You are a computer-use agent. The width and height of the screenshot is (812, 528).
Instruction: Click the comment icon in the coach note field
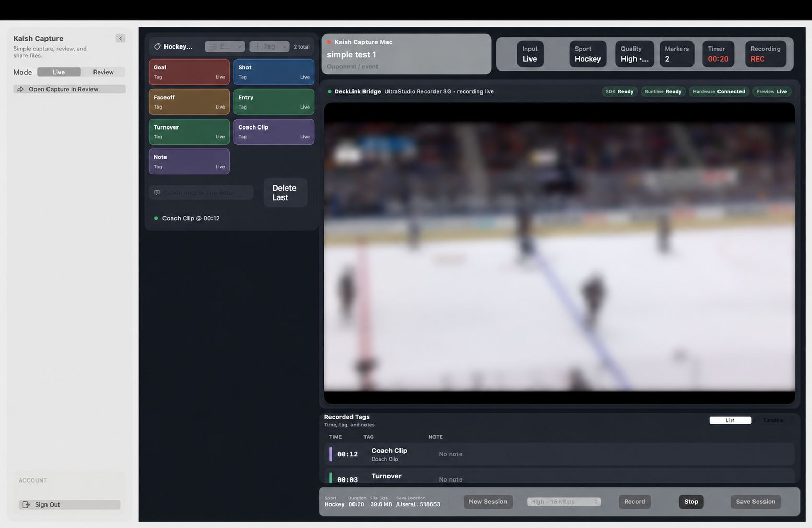point(157,193)
